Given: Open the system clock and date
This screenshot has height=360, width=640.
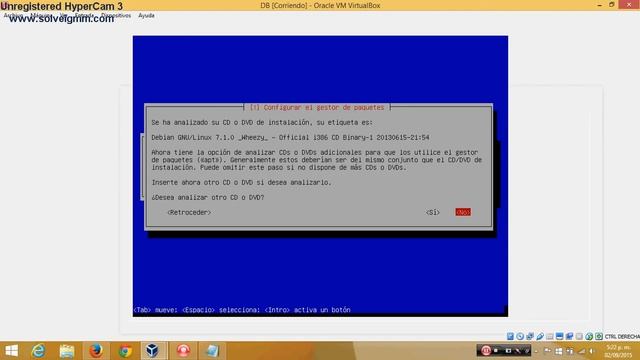Looking at the screenshot, I should 618,351.
